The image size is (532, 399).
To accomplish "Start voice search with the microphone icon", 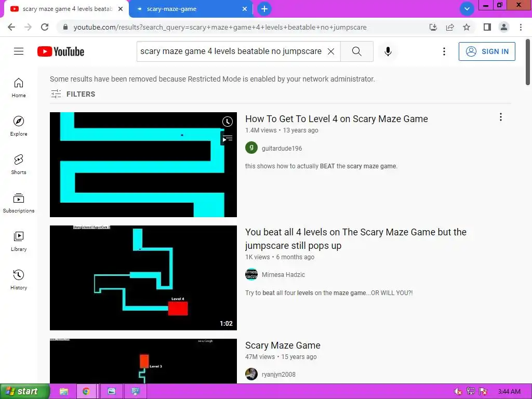I will [388, 51].
